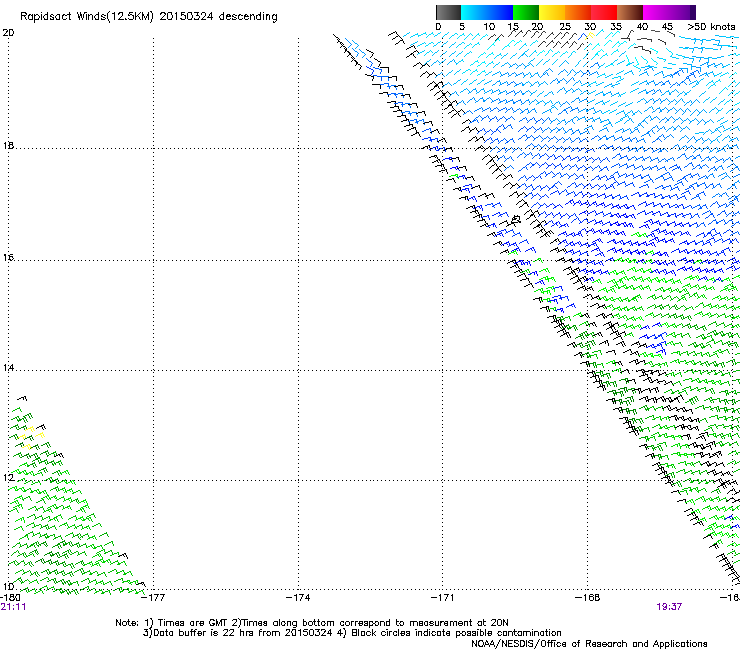Click the latitude label '18'
The image size is (740, 650).
click(x=8, y=145)
